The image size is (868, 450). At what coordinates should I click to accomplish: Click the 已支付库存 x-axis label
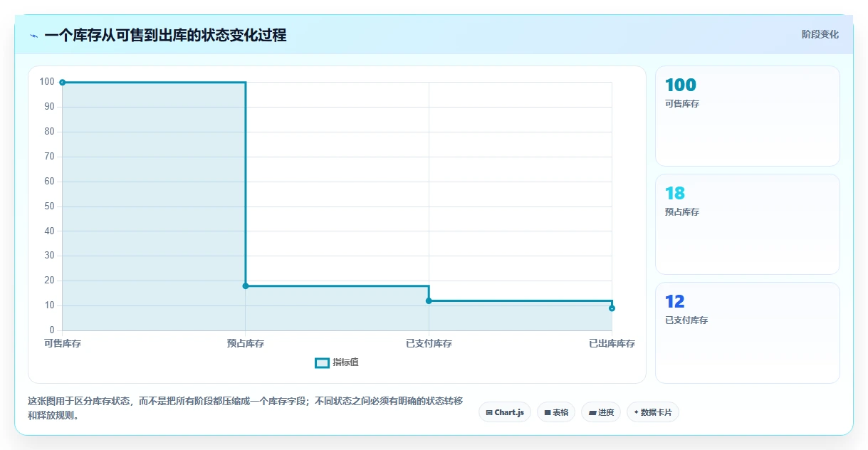coord(429,344)
